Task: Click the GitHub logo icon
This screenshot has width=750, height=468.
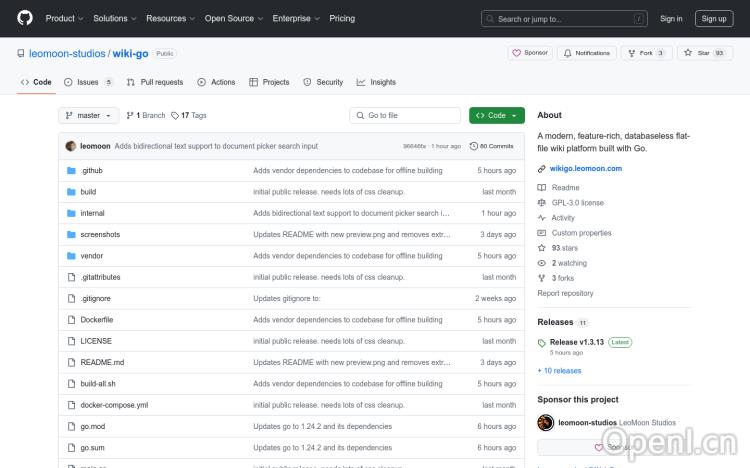Action: (x=24, y=18)
